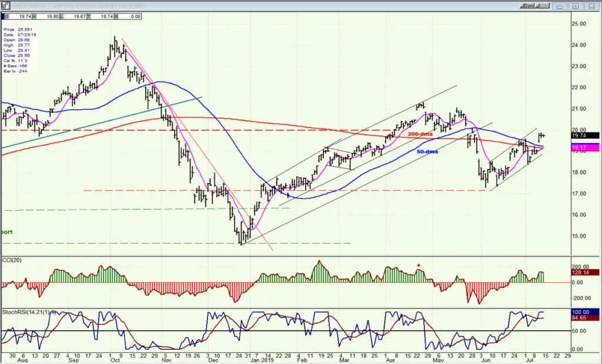The height and width of the screenshot is (364, 602).
Task: Click the 128.14 CCI value tag
Action: [585, 272]
